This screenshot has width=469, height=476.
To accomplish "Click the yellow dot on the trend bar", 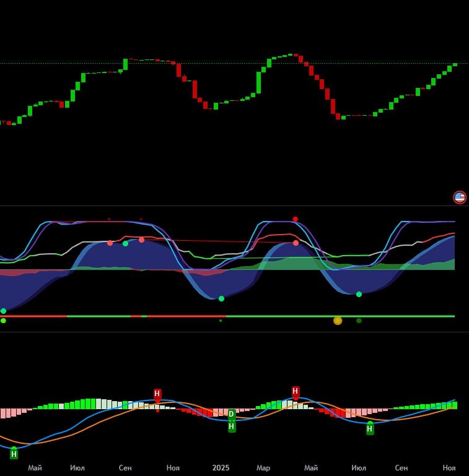I will coord(338,321).
